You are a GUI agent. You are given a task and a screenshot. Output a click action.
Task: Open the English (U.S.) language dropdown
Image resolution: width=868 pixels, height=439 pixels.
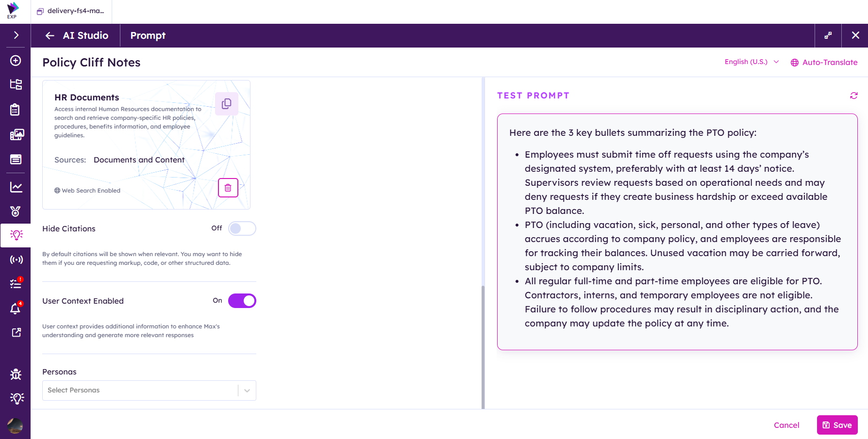[x=751, y=62]
